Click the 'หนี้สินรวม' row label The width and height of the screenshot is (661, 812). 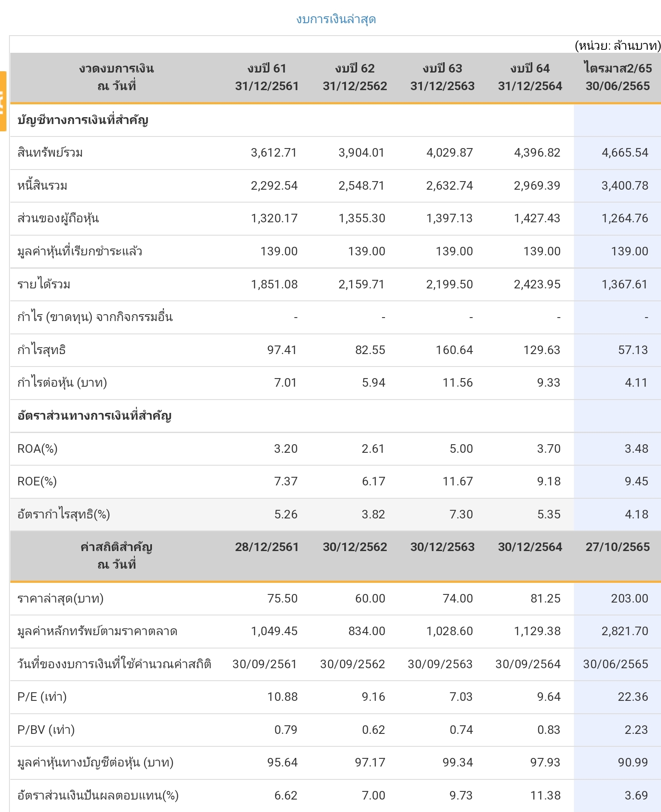point(42,186)
